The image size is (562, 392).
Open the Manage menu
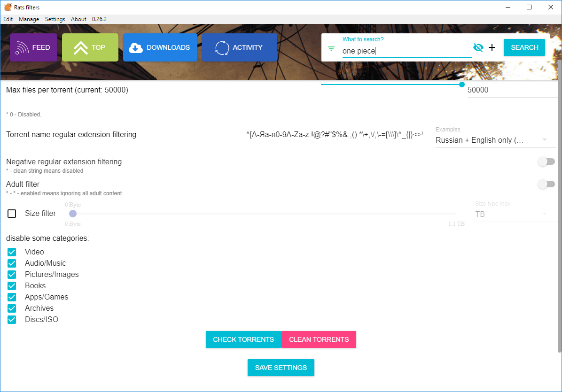(29, 19)
